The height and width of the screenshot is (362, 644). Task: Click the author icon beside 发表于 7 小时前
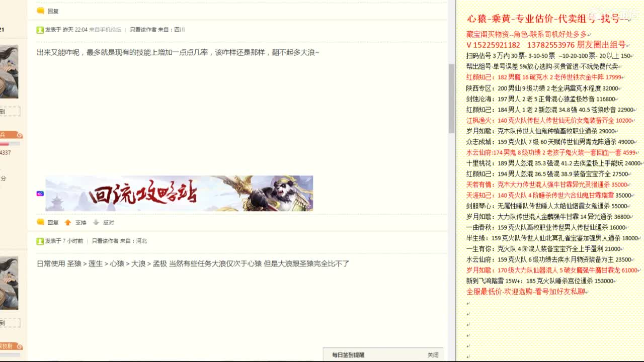click(x=40, y=241)
